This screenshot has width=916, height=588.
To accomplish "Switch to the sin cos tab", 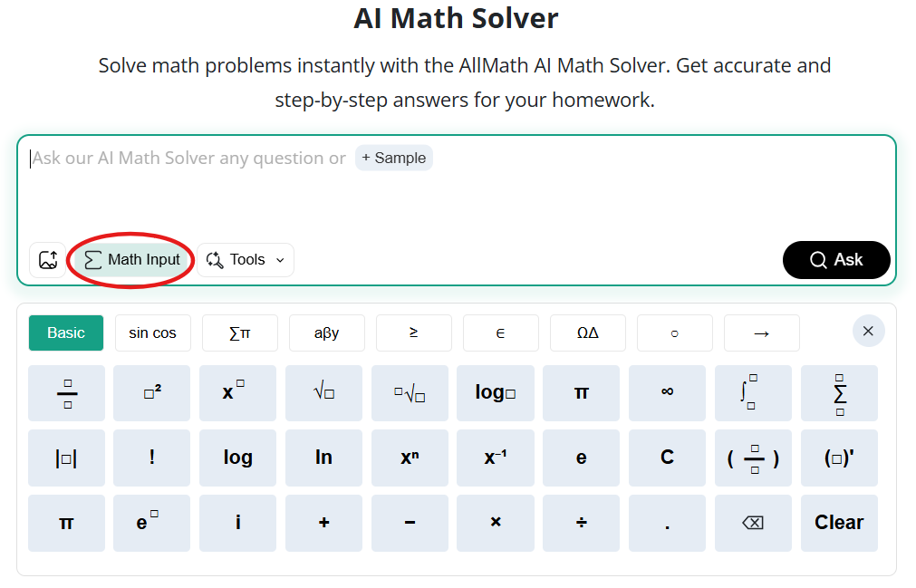I will pos(152,333).
